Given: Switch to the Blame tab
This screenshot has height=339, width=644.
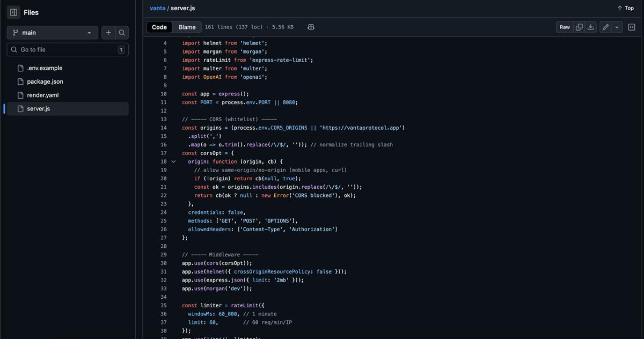Looking at the screenshot, I should 187,27.
